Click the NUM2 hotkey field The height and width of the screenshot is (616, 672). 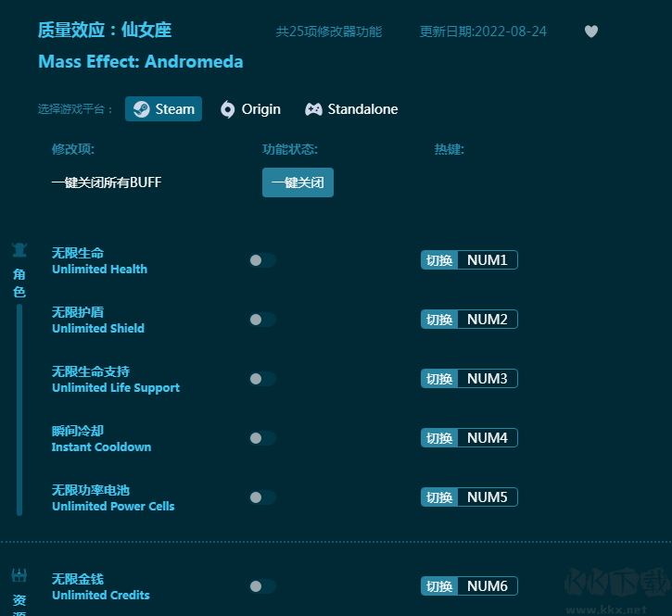[x=488, y=320]
